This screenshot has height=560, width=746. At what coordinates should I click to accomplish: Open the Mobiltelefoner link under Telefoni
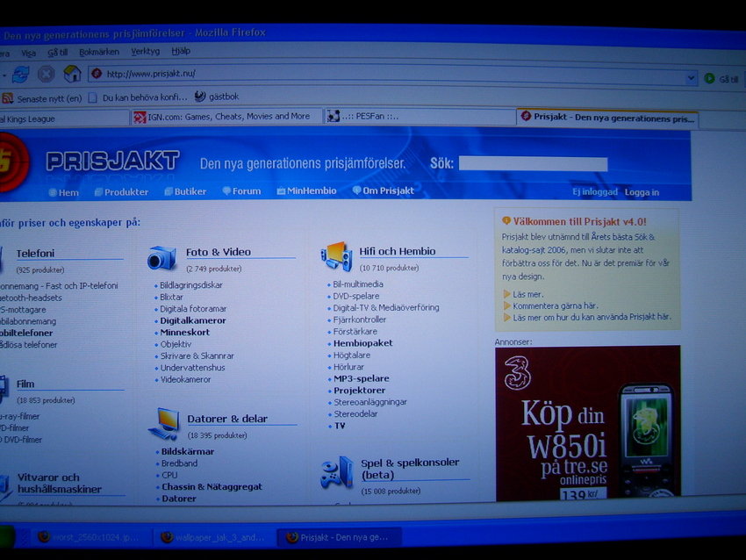[26, 333]
